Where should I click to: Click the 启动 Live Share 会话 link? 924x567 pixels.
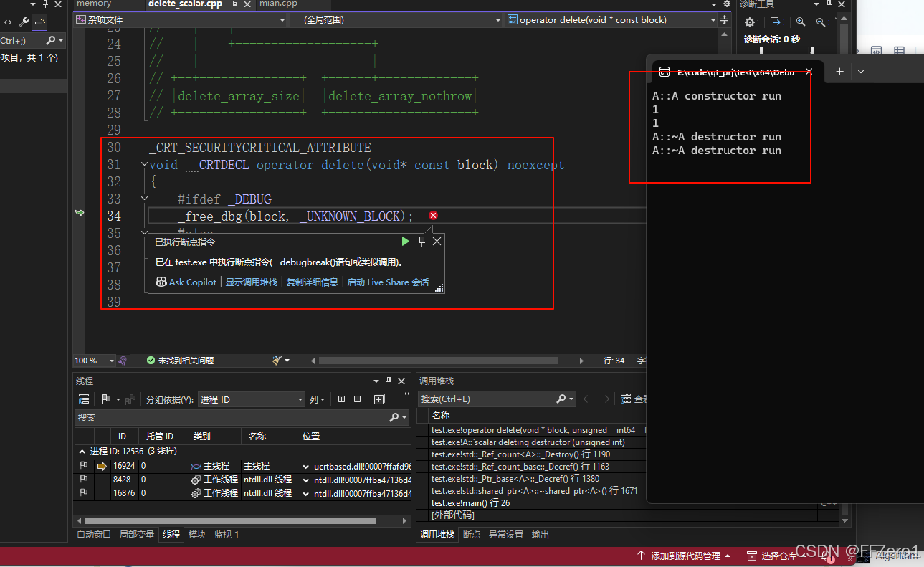coord(388,282)
